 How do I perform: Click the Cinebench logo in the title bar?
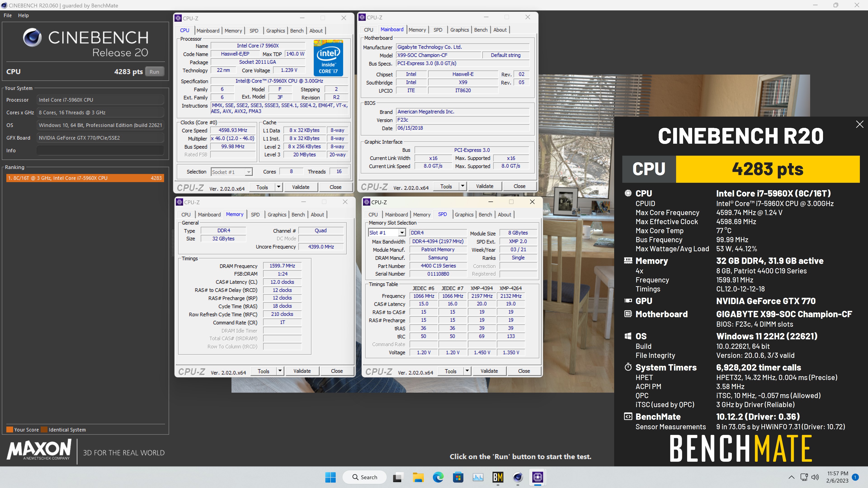click(4, 5)
